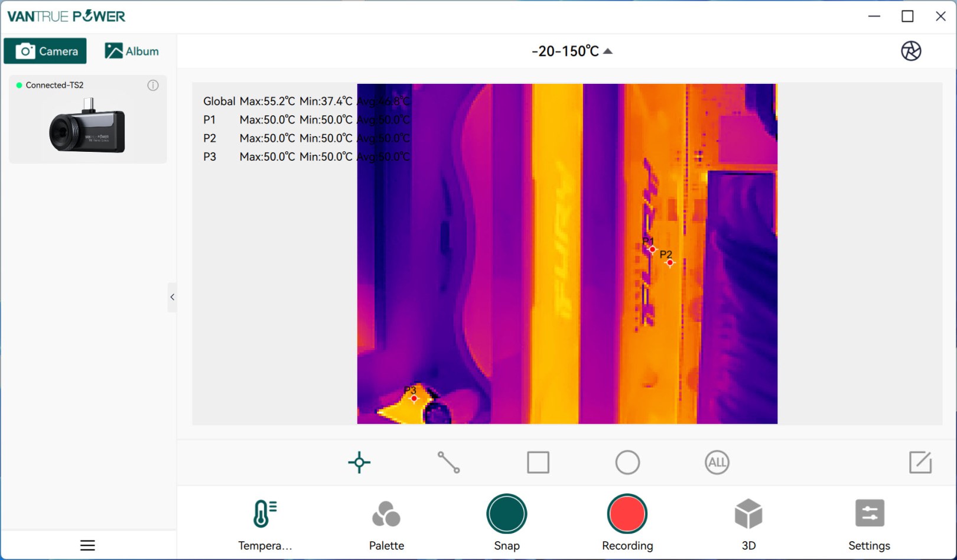Screen dimensions: 957x560
Task: Select the rectangle measurement tool
Action: tap(538, 463)
